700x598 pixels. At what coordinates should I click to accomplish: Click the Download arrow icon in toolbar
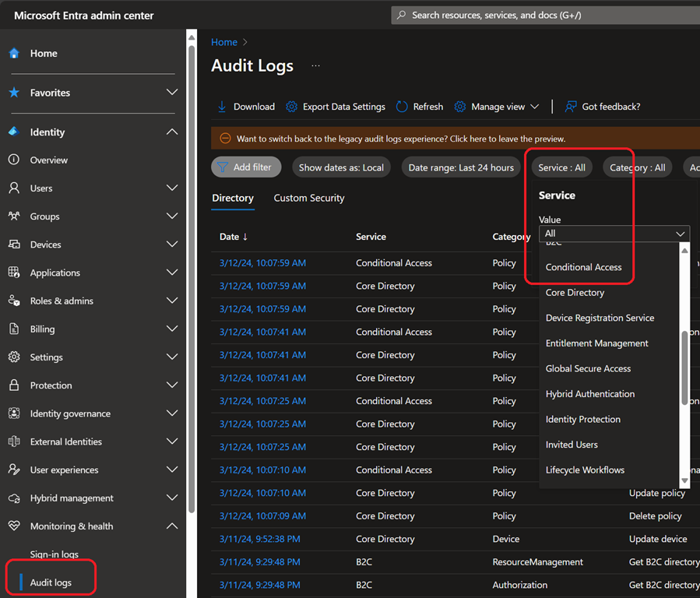[x=222, y=107]
